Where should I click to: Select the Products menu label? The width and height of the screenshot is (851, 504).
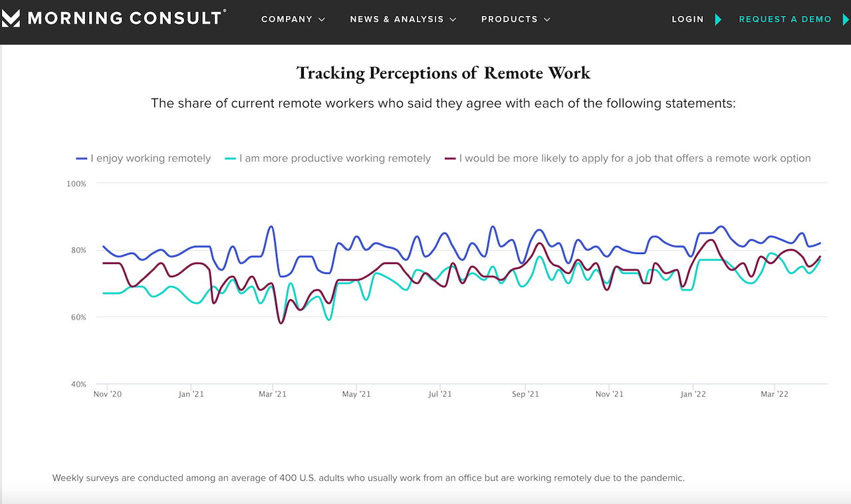509,19
